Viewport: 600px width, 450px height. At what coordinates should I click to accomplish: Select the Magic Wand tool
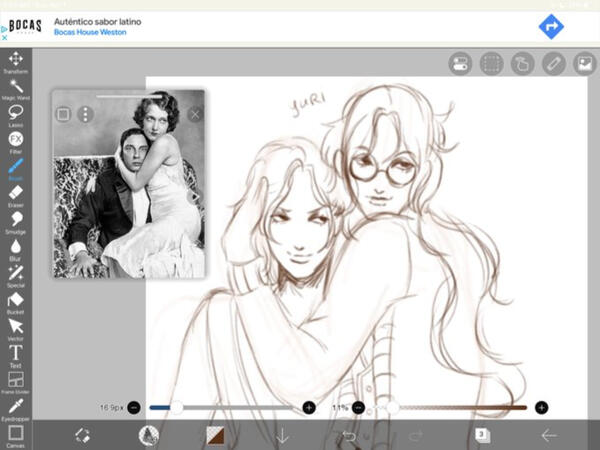pyautogui.click(x=16, y=87)
